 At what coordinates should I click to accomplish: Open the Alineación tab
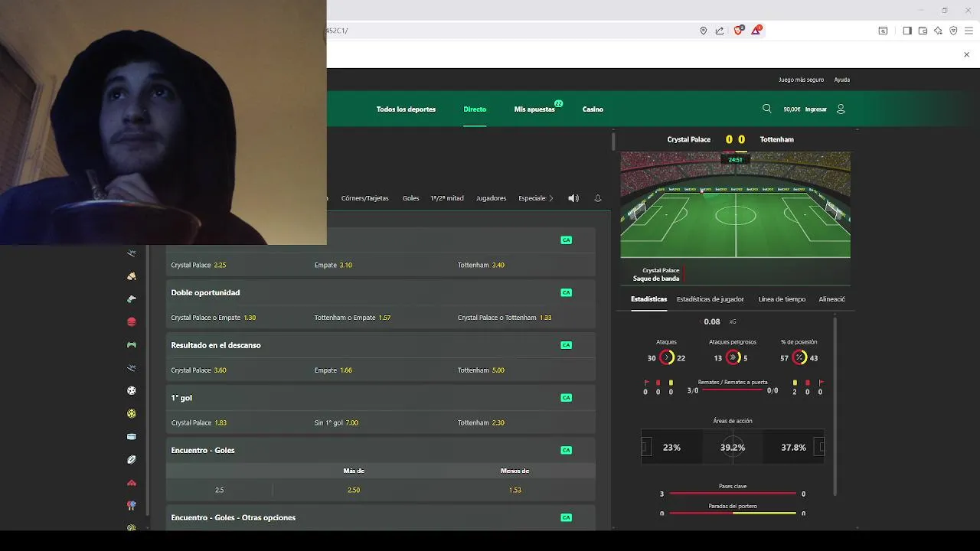pyautogui.click(x=832, y=299)
